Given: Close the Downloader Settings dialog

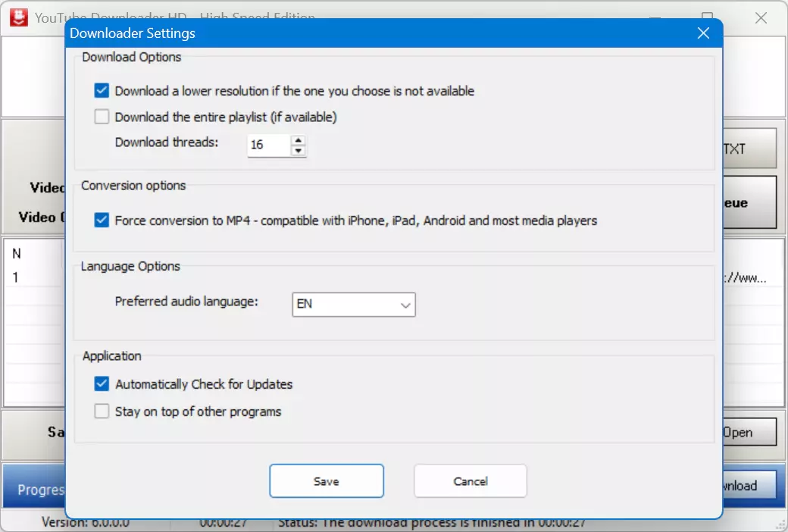Looking at the screenshot, I should [703, 33].
